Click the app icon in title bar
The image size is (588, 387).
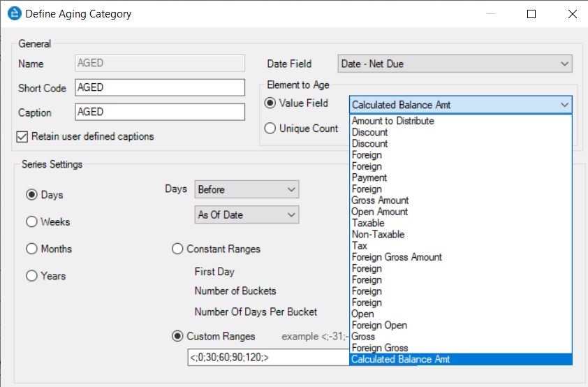(x=13, y=14)
